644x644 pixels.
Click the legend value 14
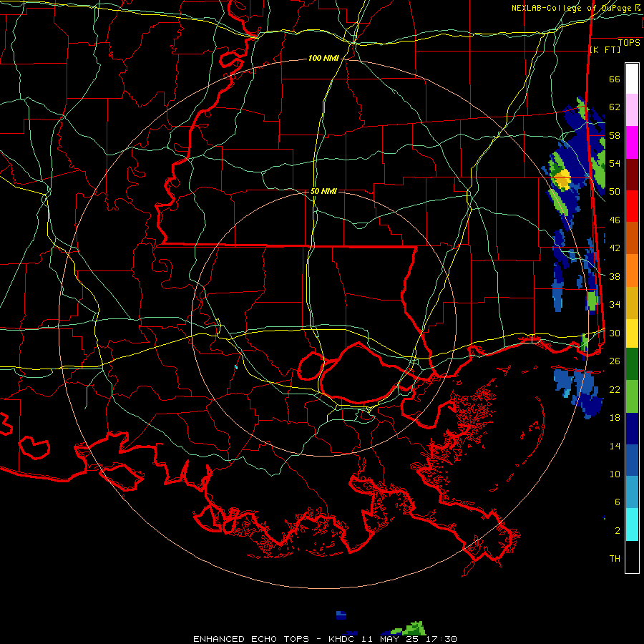tap(615, 446)
